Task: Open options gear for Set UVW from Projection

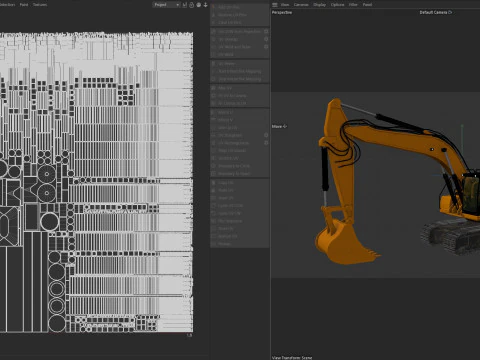Action: click(x=266, y=31)
